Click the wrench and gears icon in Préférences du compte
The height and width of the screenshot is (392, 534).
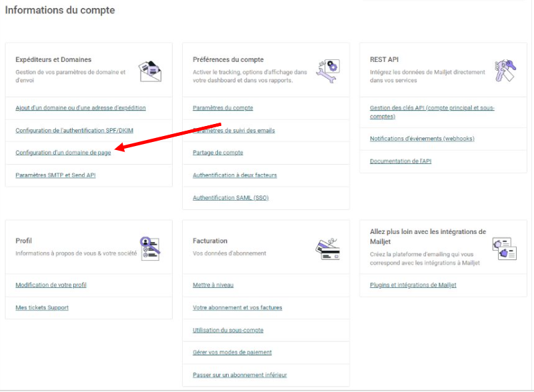coord(327,71)
